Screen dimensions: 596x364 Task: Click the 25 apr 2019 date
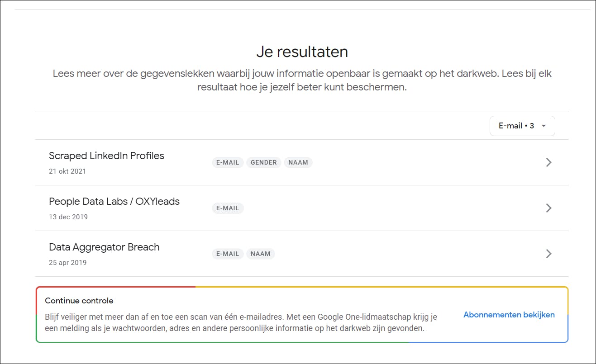click(67, 263)
